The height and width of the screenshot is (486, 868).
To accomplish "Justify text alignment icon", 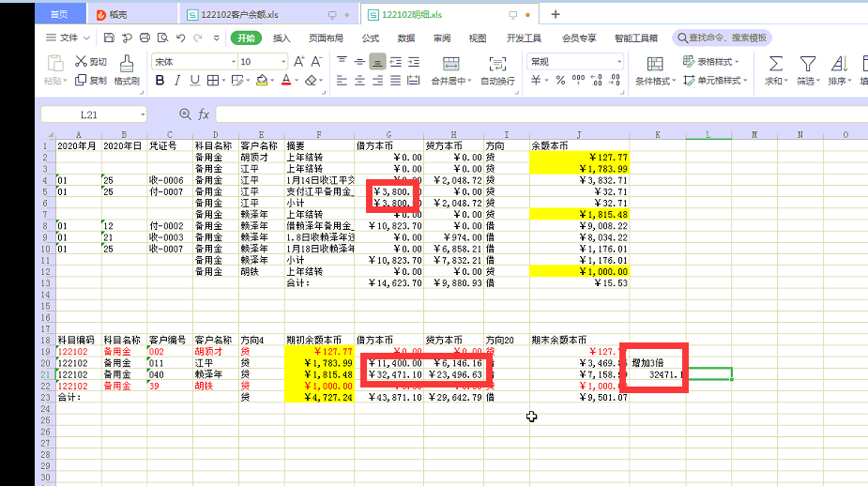I will [x=395, y=81].
